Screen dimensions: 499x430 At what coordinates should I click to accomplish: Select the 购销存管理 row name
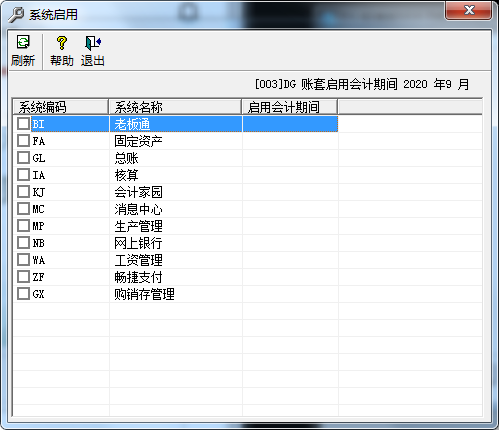144,294
